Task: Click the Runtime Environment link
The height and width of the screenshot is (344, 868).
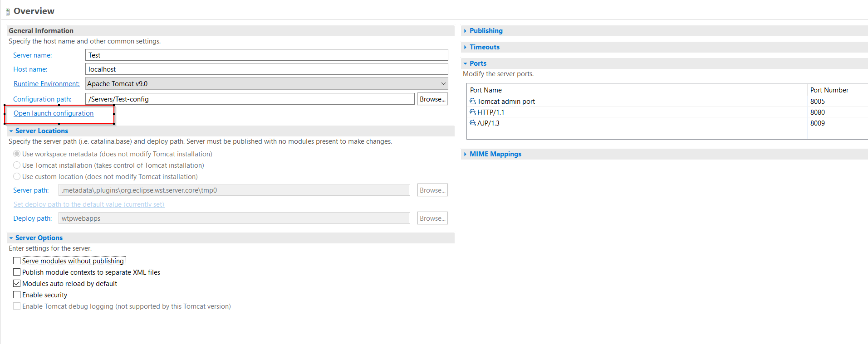Action: (46, 84)
